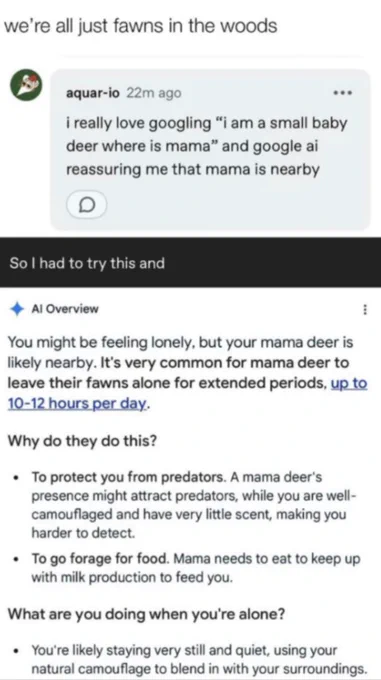Click the 'What are you doing when you're alone?' heading

[x=147, y=614]
